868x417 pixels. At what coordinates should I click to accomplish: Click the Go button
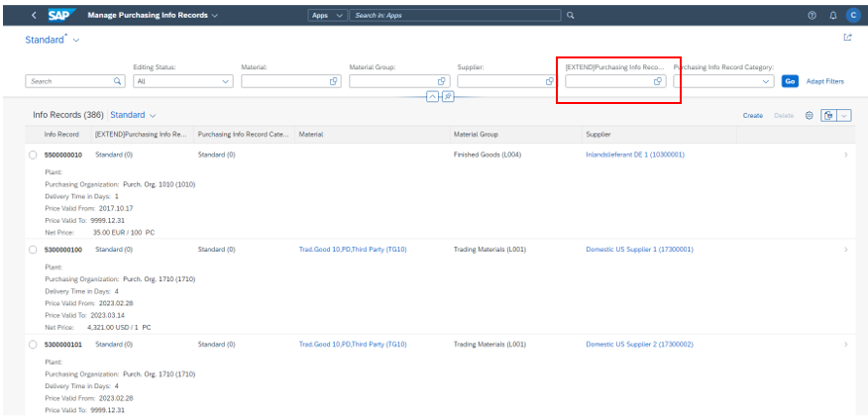point(790,81)
